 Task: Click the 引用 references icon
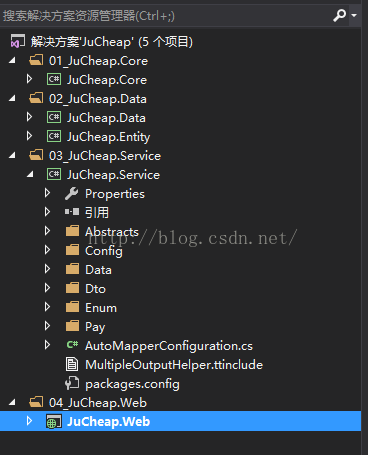click(72, 212)
